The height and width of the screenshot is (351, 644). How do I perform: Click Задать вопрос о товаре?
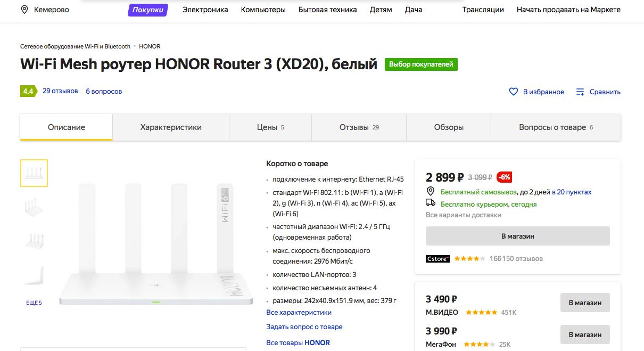(x=304, y=327)
